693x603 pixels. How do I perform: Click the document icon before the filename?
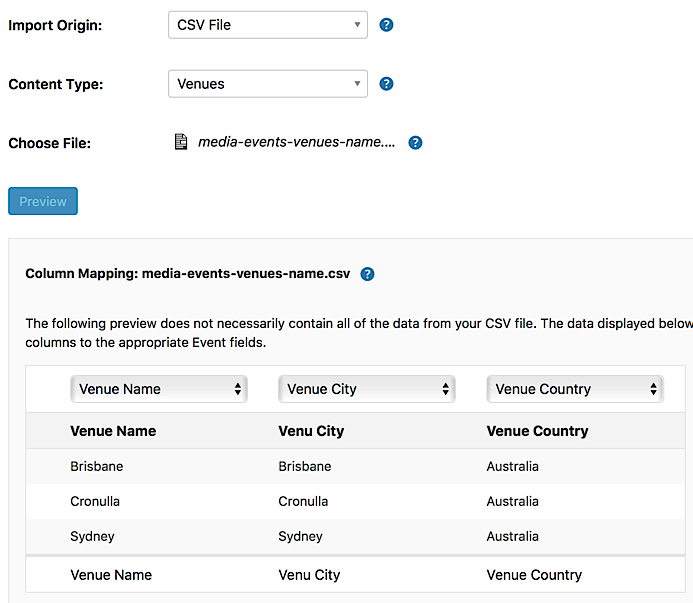(x=181, y=142)
